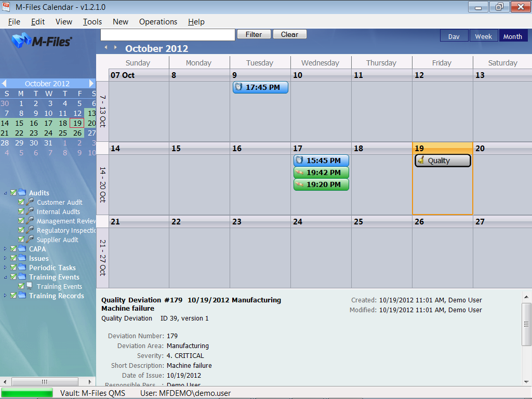Click the Training Events presentation screen icon
The image size is (532, 399).
30,286
